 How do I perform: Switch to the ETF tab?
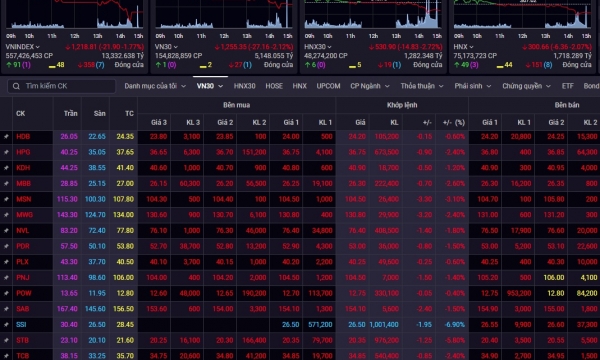tap(567, 86)
